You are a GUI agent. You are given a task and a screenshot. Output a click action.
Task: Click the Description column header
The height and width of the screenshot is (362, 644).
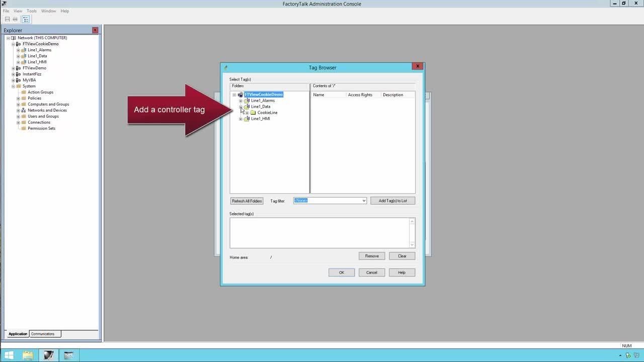coord(397,95)
